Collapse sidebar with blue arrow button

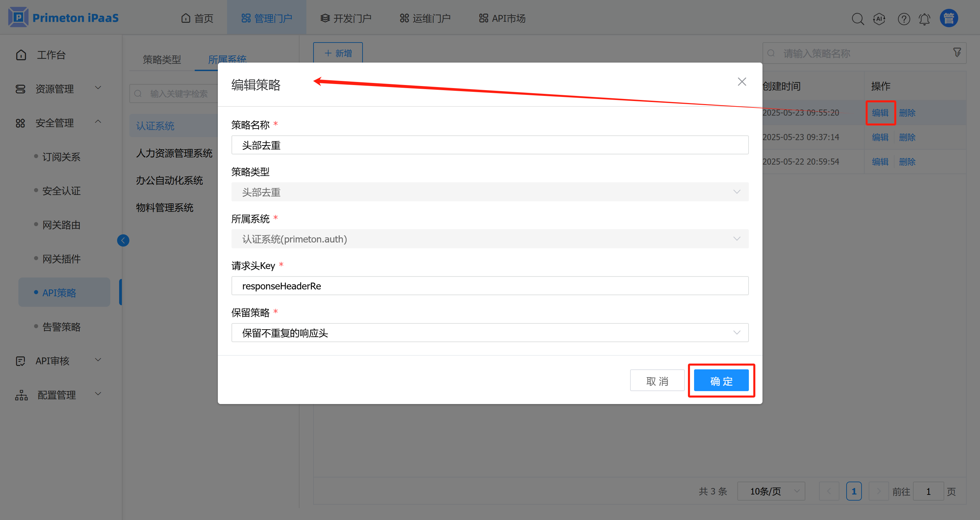click(123, 240)
